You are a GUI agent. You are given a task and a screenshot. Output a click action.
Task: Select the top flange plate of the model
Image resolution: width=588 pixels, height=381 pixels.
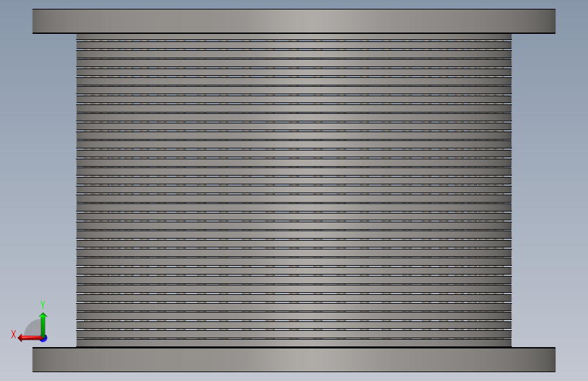point(294,22)
